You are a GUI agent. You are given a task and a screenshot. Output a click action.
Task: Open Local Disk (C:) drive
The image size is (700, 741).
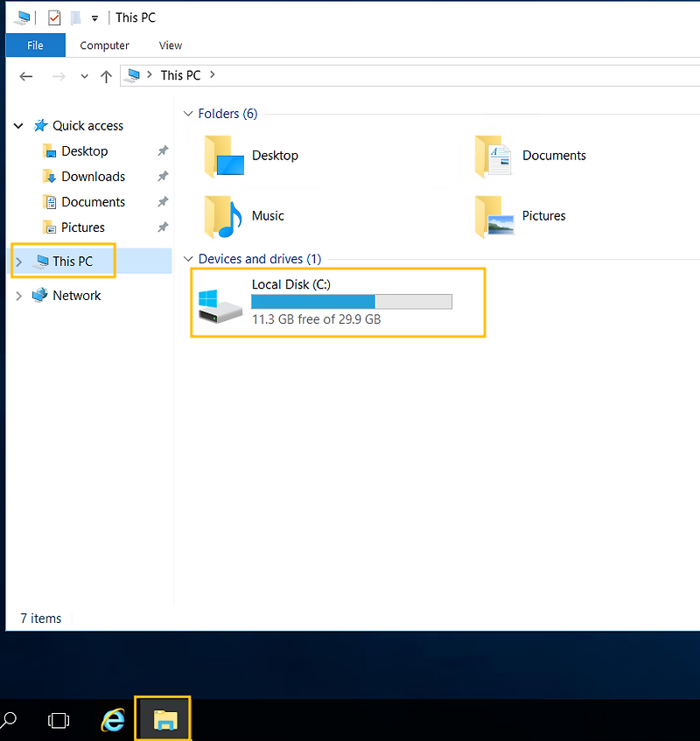click(x=290, y=284)
